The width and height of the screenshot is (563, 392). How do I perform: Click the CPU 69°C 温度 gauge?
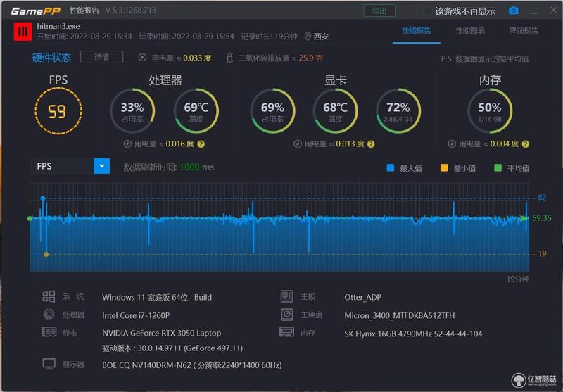click(196, 111)
